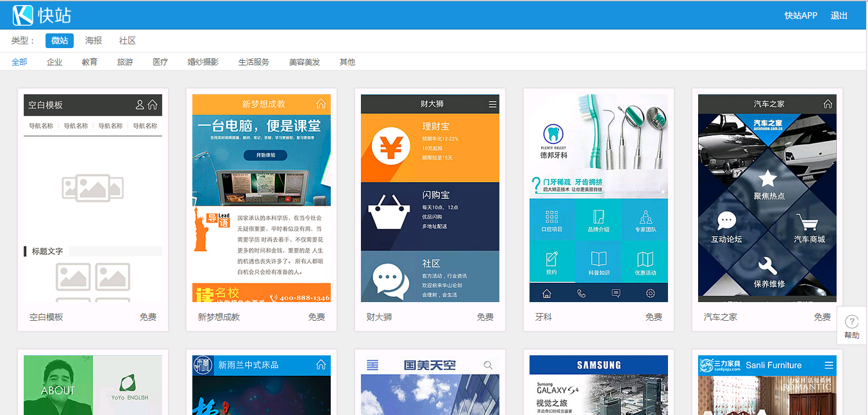
Task: Filter templates by 美容美发
Action: coord(305,62)
